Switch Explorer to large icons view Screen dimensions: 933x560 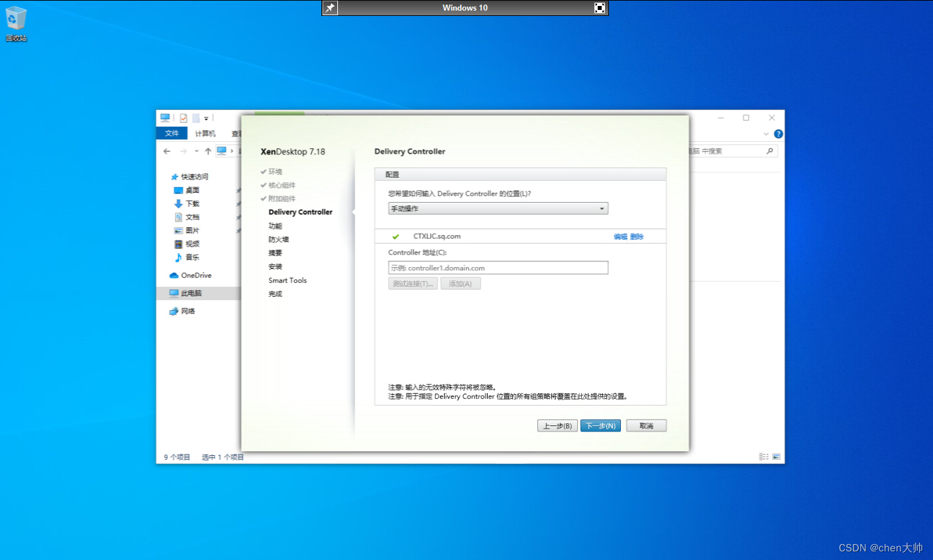[x=776, y=457]
